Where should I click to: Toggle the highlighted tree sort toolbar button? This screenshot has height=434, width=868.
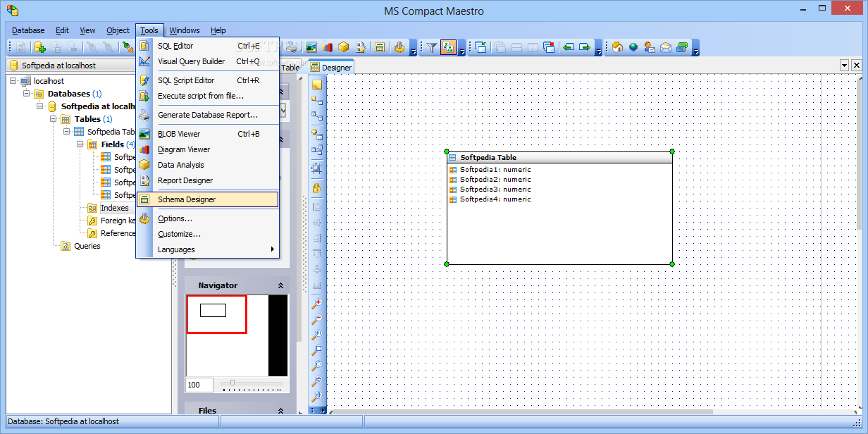click(449, 47)
